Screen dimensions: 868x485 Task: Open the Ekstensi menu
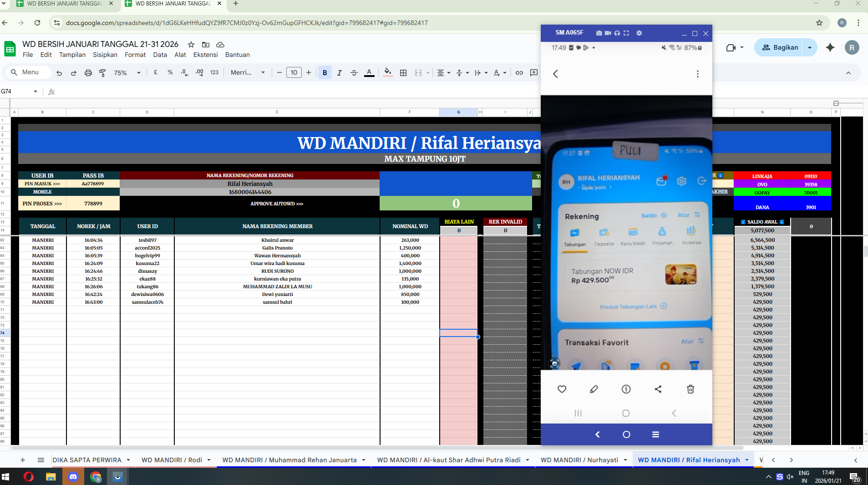click(206, 55)
